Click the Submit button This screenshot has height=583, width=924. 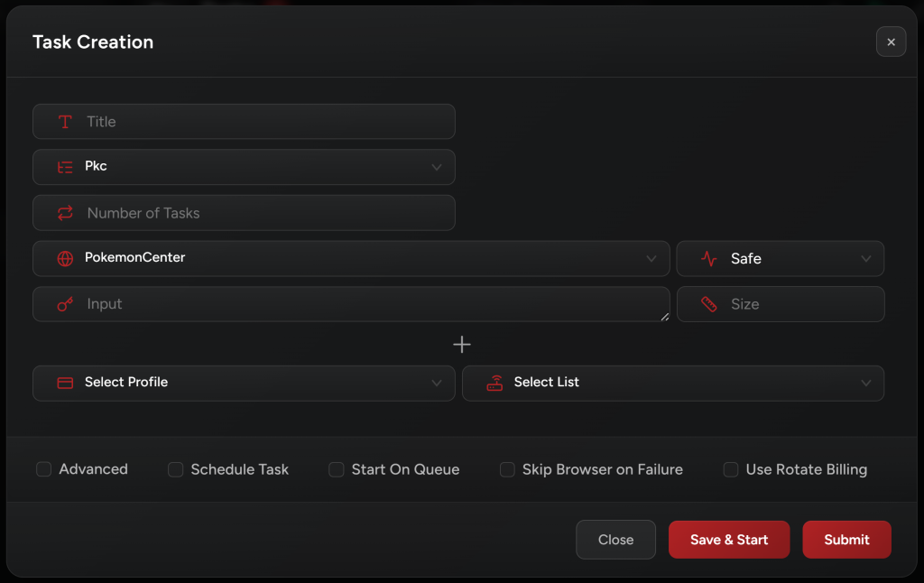(846, 540)
